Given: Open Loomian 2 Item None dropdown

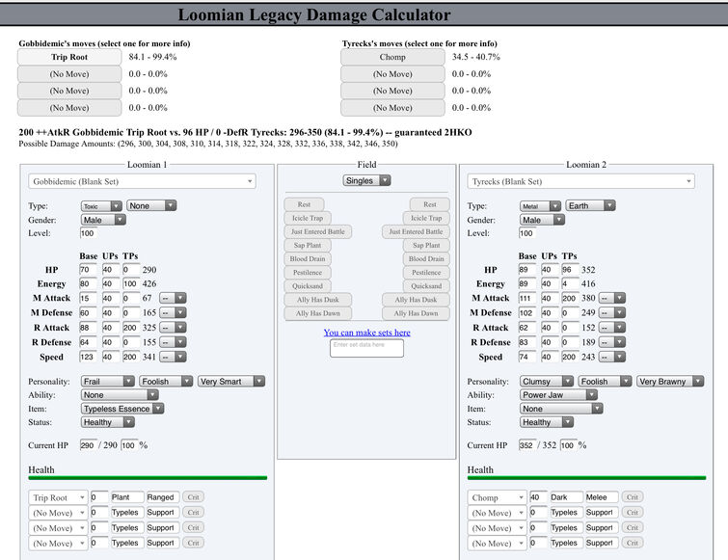Looking at the screenshot, I should 561,409.
